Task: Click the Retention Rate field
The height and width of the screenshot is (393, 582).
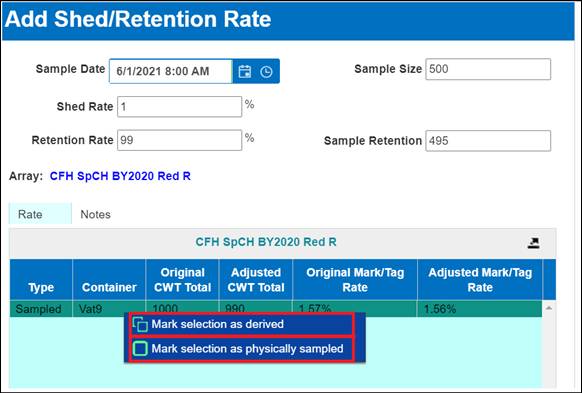Action: [x=179, y=140]
